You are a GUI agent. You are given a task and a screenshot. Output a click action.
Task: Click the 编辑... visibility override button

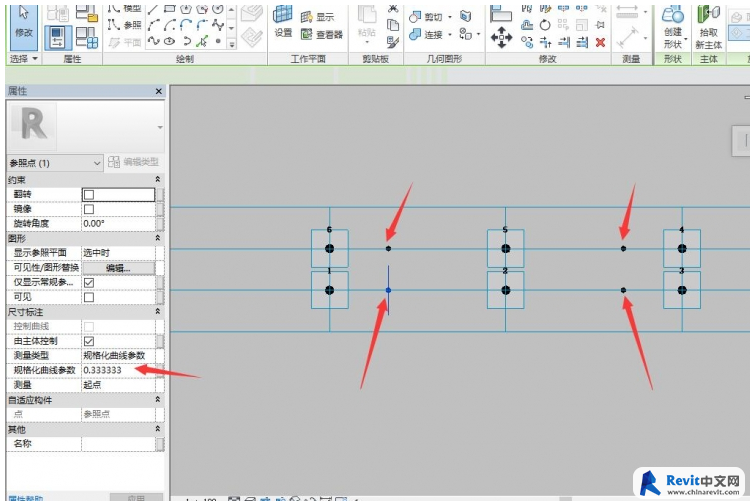[119, 268]
